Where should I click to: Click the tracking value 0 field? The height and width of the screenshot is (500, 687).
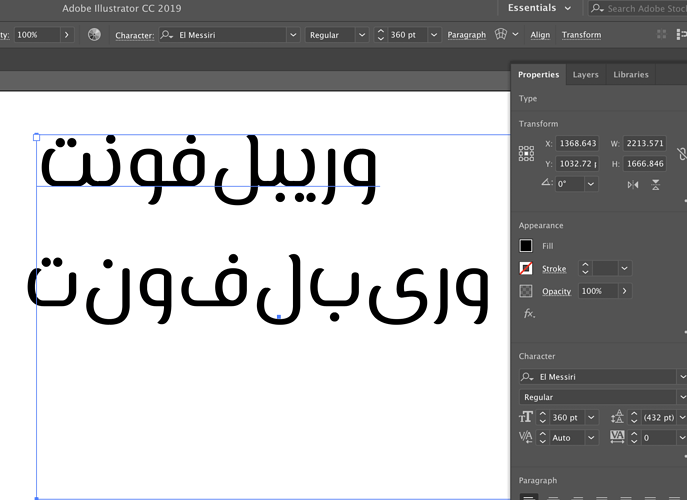pos(659,437)
